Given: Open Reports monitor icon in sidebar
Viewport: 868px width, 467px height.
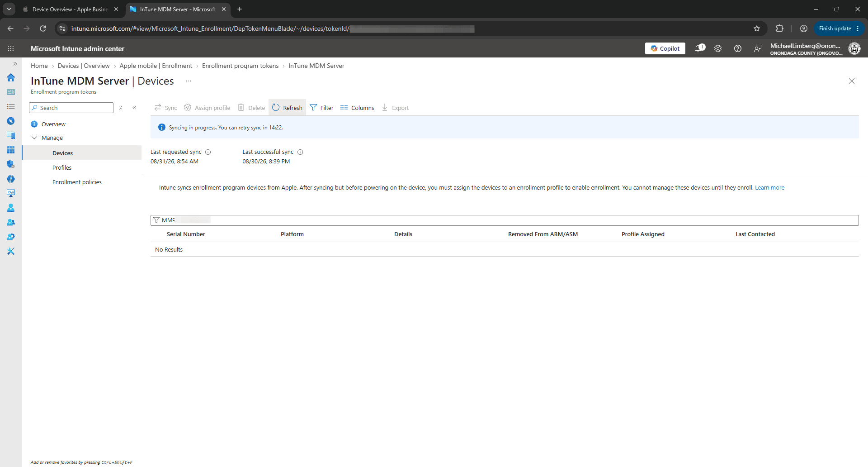Looking at the screenshot, I should 11,193.
